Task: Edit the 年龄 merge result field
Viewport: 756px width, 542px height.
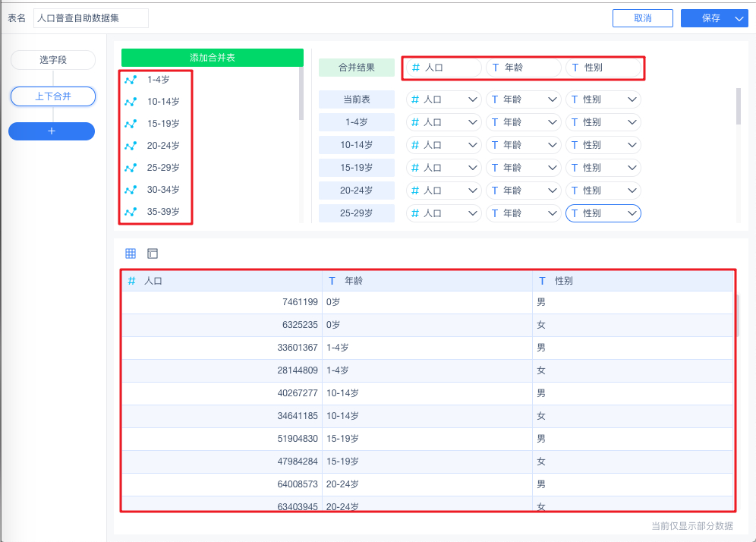Action: point(524,68)
